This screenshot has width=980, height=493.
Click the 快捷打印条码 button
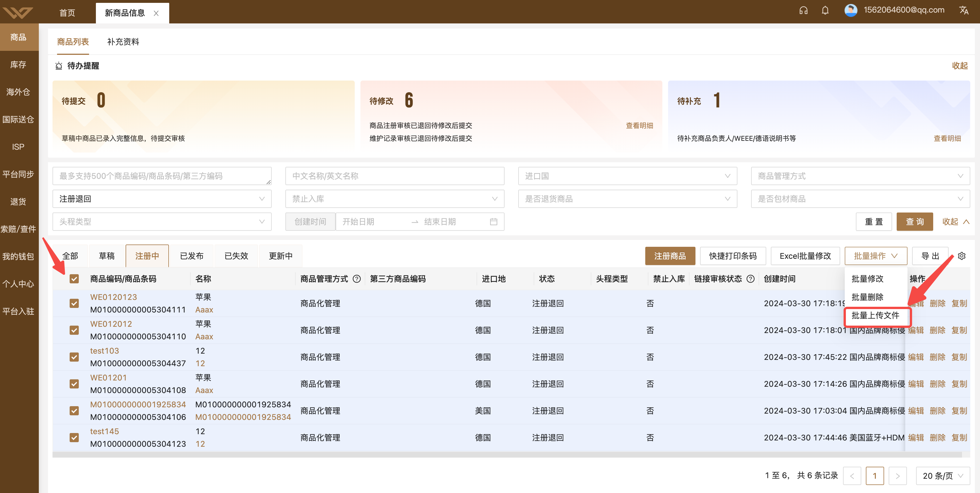(733, 256)
